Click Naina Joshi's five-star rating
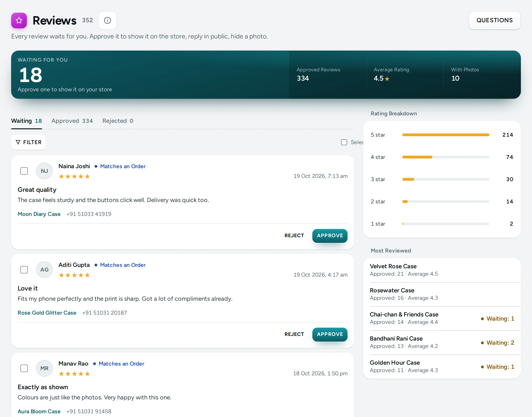This screenshot has height=417, width=532. coord(74,176)
